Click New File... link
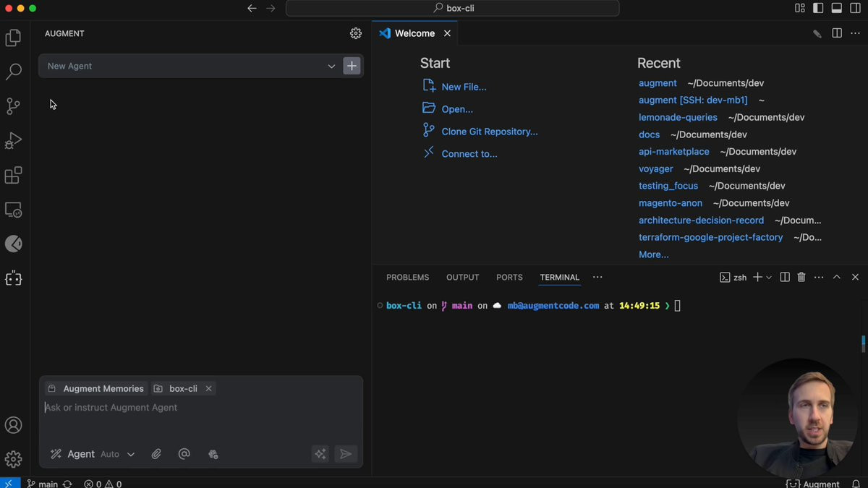This screenshot has width=868, height=488. [x=464, y=87]
